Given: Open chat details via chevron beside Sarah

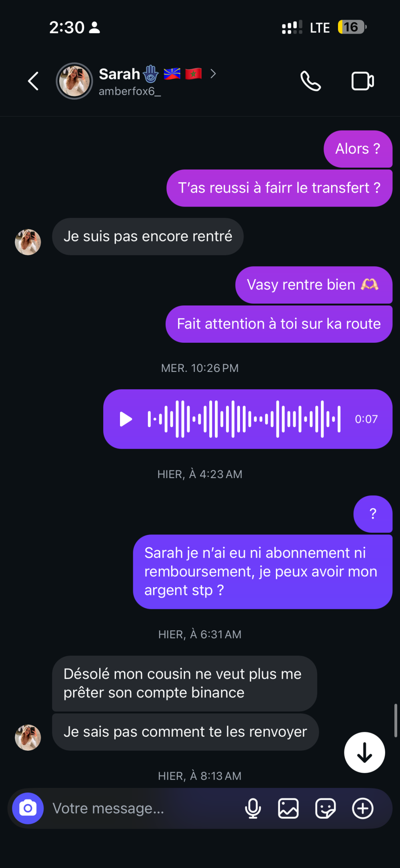Looking at the screenshot, I should pyautogui.click(x=213, y=74).
